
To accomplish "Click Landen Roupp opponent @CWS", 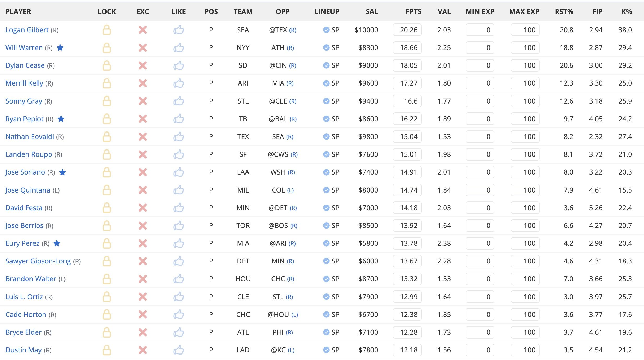I will (278, 154).
